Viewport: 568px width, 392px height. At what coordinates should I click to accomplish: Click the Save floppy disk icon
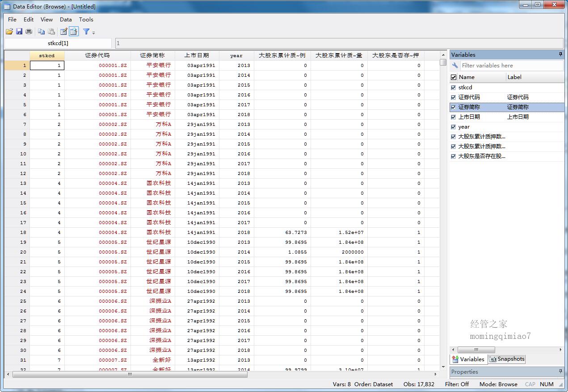(x=19, y=31)
